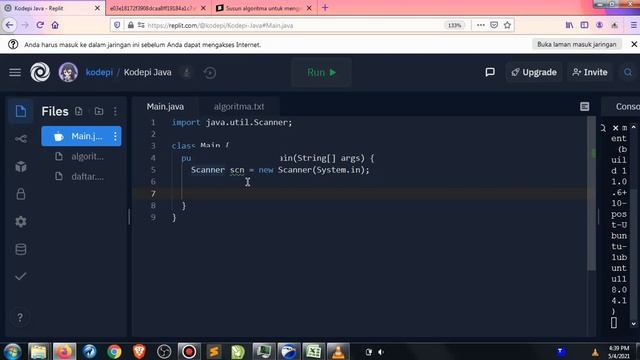Open the help question mark icon
This screenshot has width=640, height=360.
coord(20,317)
